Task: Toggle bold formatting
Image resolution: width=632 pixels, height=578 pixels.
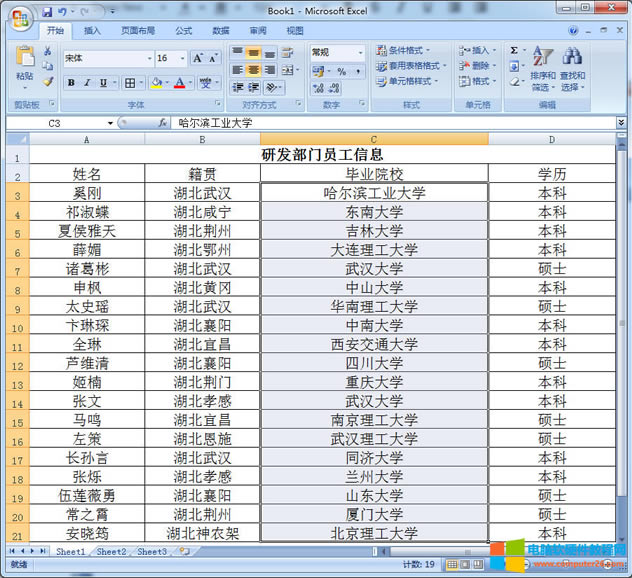Action: point(71,83)
